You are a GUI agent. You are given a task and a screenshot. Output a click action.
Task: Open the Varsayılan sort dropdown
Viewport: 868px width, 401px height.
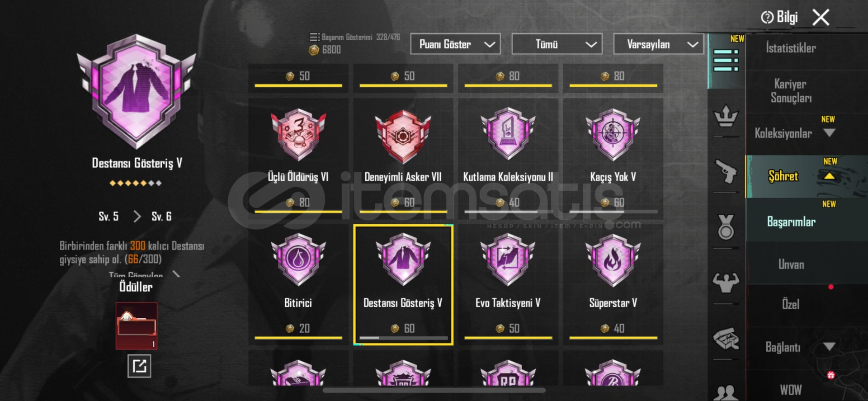[x=658, y=44]
